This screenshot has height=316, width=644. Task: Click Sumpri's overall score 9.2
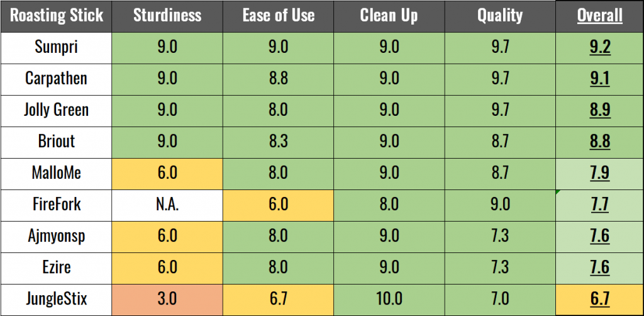pos(599,48)
